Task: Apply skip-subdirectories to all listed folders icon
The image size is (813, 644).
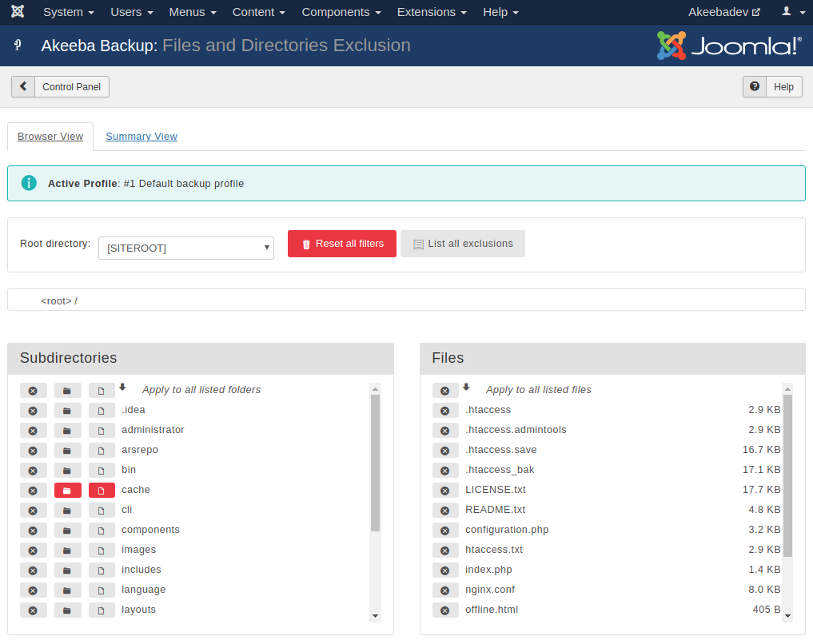Action: coord(67,390)
